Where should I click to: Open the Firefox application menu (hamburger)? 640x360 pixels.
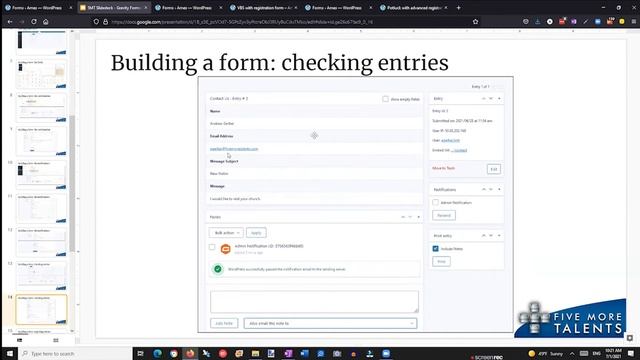tap(633, 22)
